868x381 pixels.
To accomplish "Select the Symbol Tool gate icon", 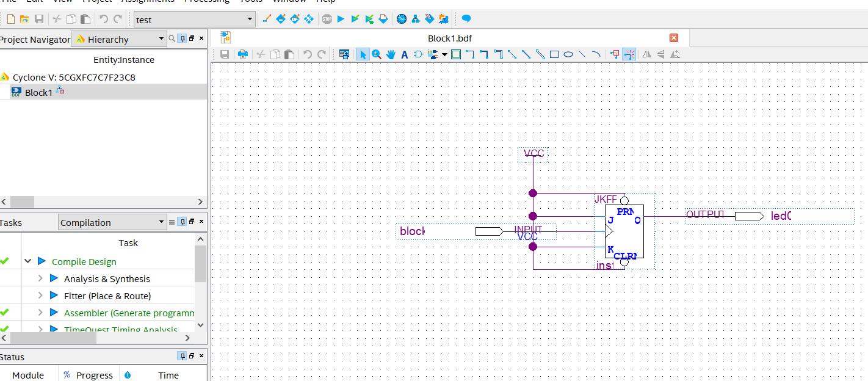I will pos(418,54).
